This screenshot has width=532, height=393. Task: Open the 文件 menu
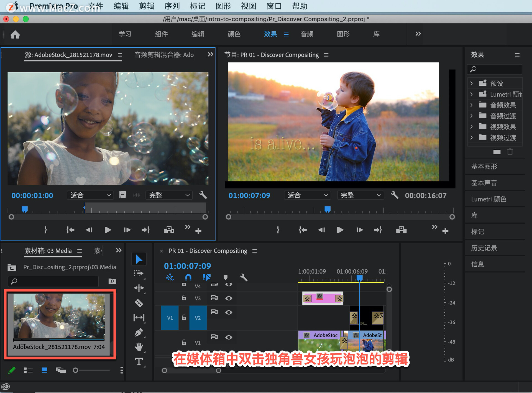coord(96,6)
